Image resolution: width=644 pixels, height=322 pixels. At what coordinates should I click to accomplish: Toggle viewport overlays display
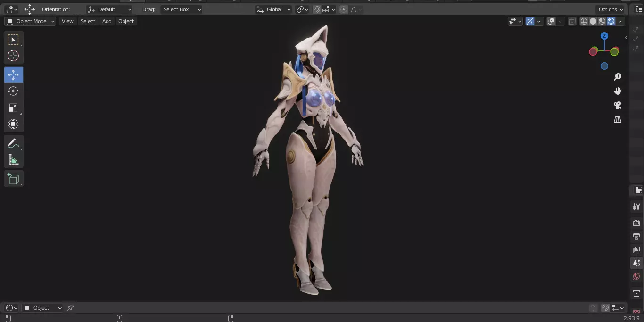click(552, 21)
